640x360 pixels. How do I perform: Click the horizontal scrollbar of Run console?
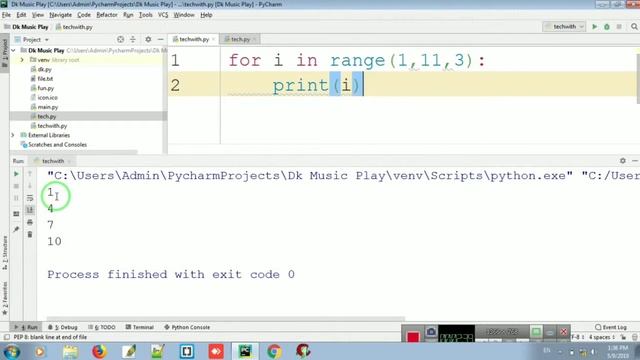[226, 319]
